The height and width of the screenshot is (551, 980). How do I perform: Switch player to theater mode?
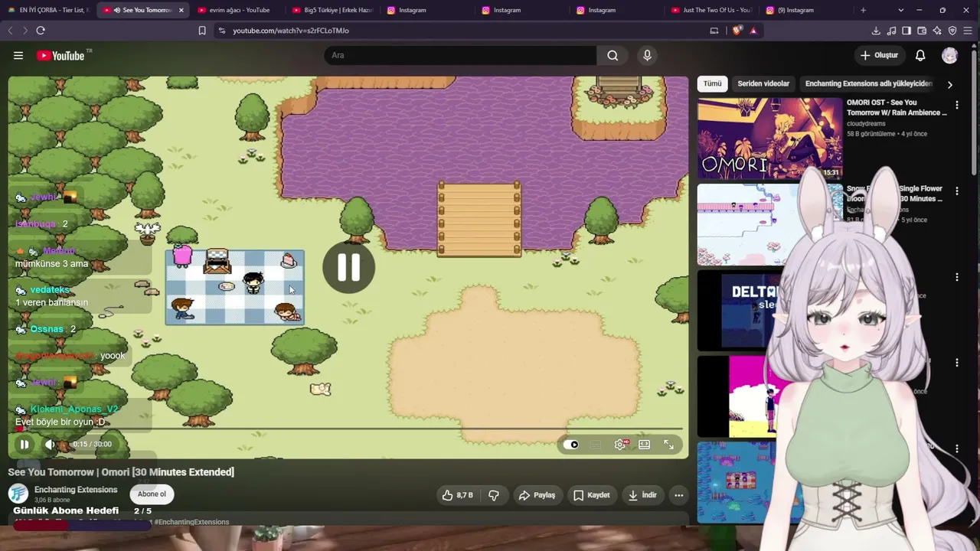click(x=645, y=445)
